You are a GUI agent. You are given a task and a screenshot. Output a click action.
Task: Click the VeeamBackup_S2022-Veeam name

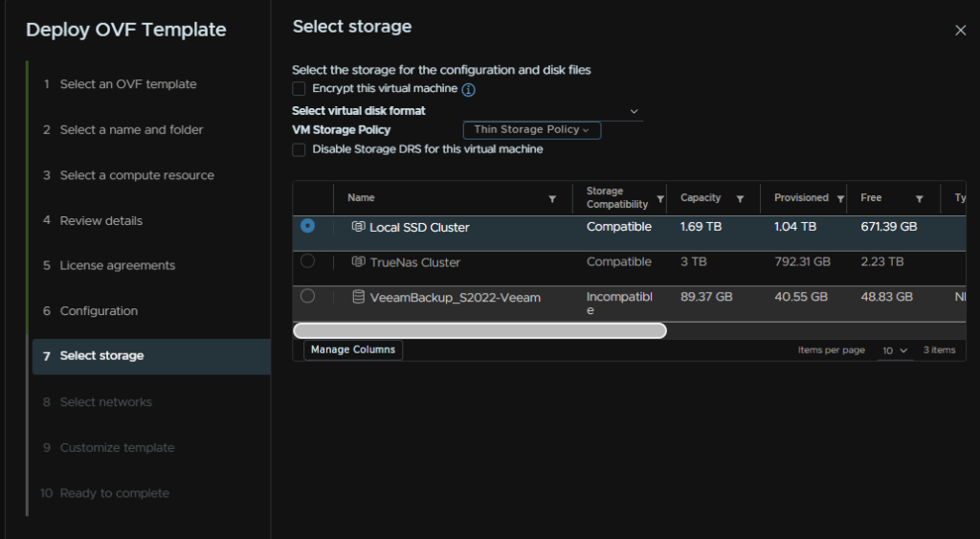pyautogui.click(x=455, y=298)
